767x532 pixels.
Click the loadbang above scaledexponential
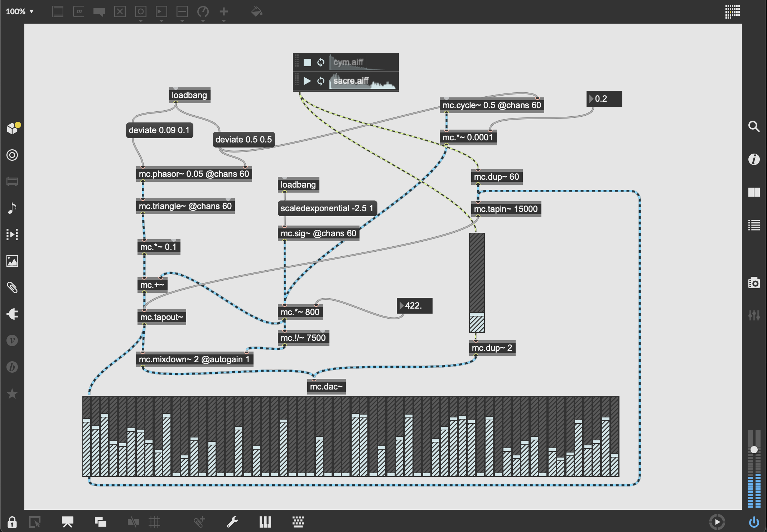298,185
